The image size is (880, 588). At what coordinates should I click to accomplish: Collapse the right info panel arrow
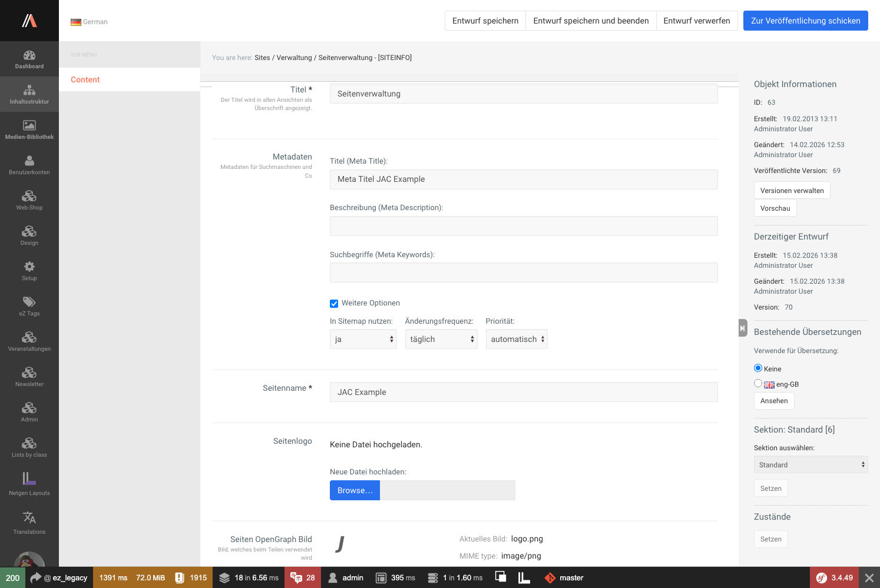(743, 328)
